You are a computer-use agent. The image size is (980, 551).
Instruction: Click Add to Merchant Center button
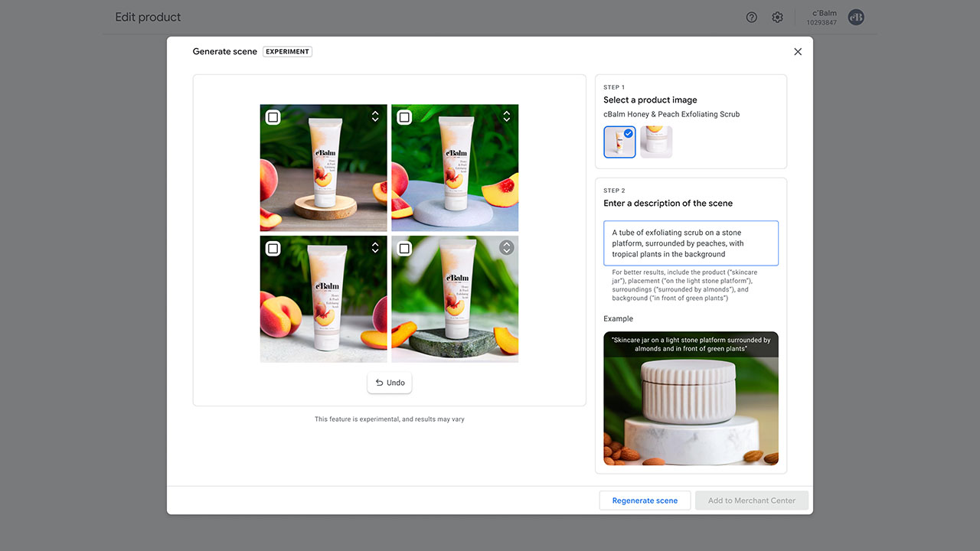pyautogui.click(x=751, y=500)
